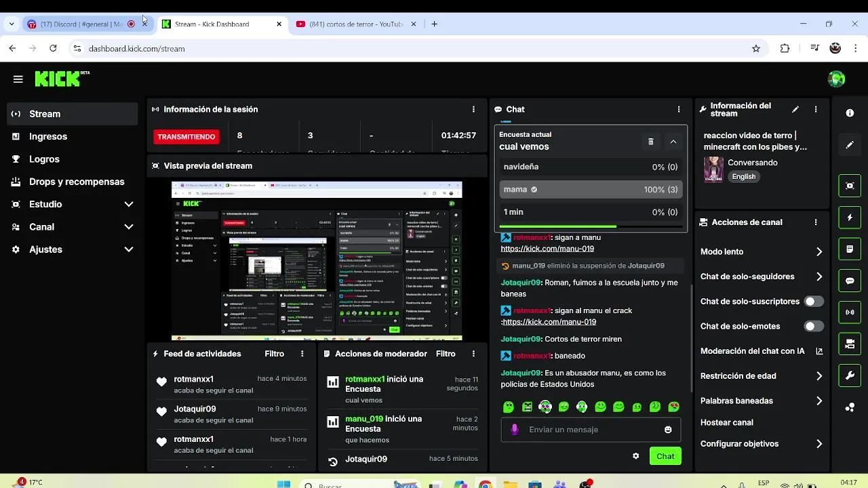Click the stream preview thumbnail
The width and height of the screenshot is (868, 488).
click(317, 261)
